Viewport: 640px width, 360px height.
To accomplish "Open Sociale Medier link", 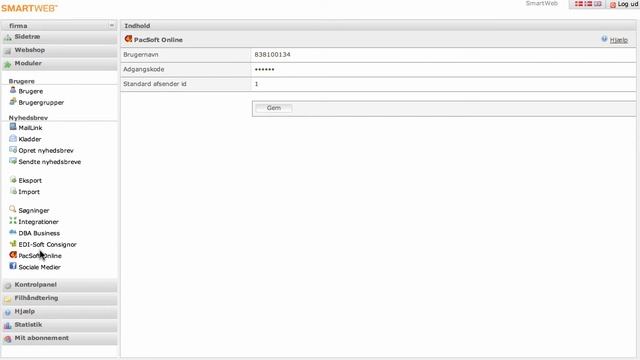I will (40, 267).
